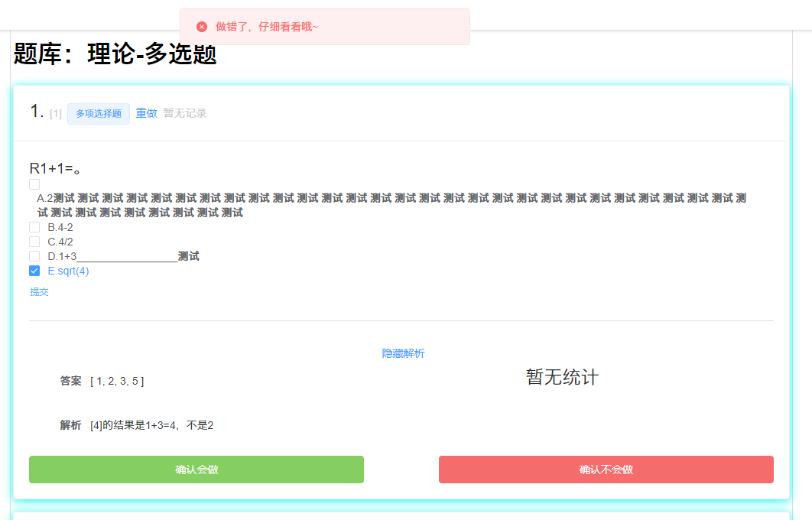
Task: Click the answer value [ 1, 2, 3, 5 ]
Action: [117, 381]
